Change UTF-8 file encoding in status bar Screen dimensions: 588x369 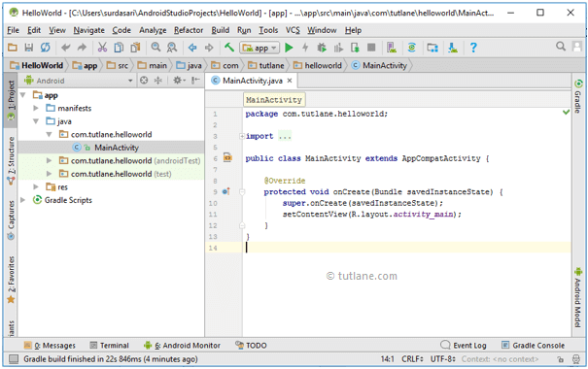[443, 359]
